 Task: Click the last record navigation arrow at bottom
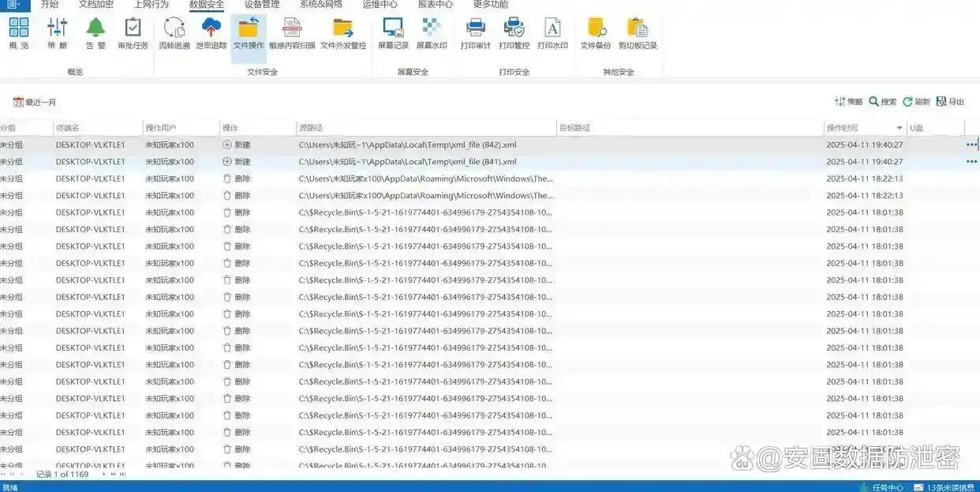tap(123, 474)
